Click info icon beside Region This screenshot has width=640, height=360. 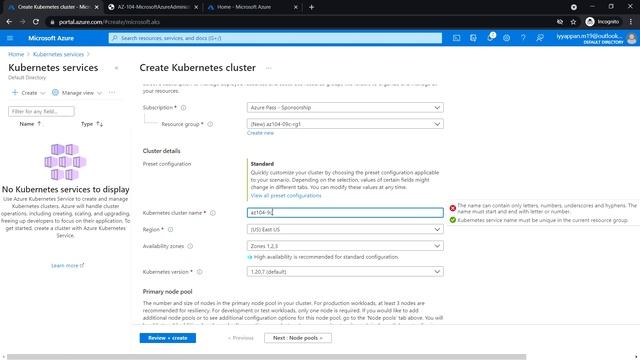(170, 229)
